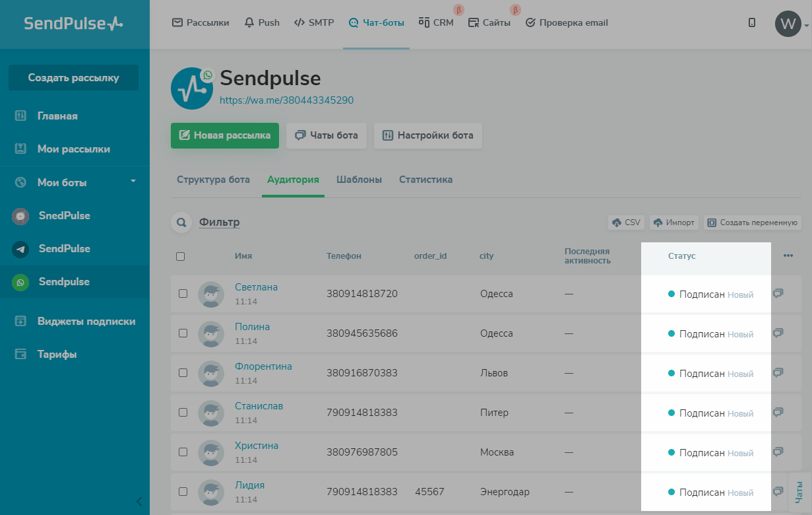812x515 pixels.
Task: Open Рассылки in the top menu
Action: (201, 22)
